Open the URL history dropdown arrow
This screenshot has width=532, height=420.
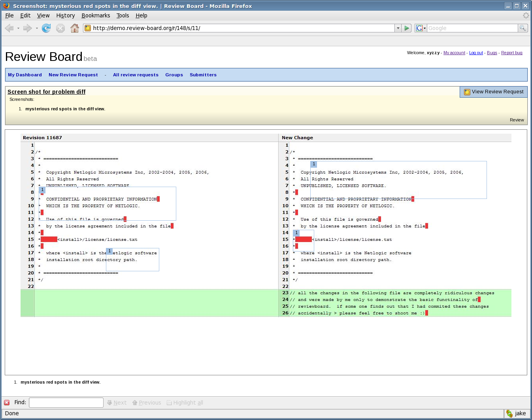[398, 28]
